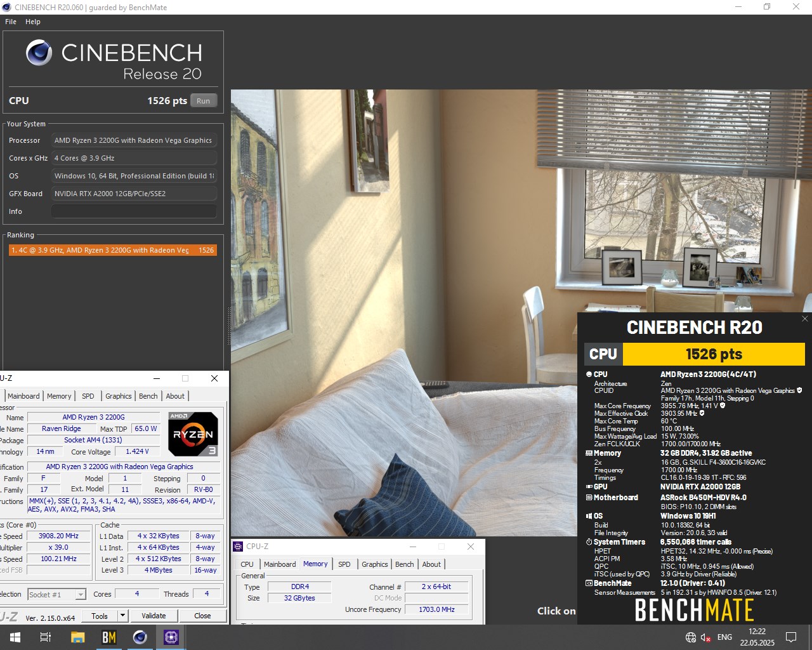Switch to About tab in left CPU-Z window
The height and width of the screenshot is (650, 812).
(175, 396)
